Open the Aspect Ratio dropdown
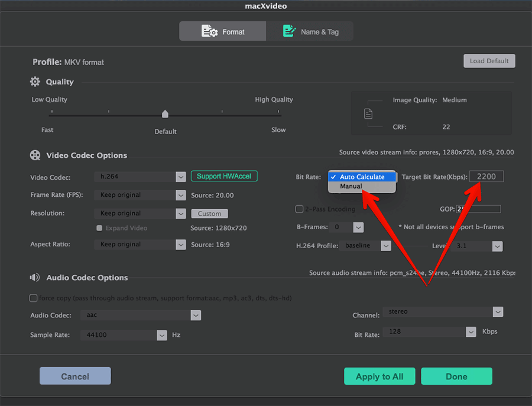This screenshot has height=406, width=532. 140,245
